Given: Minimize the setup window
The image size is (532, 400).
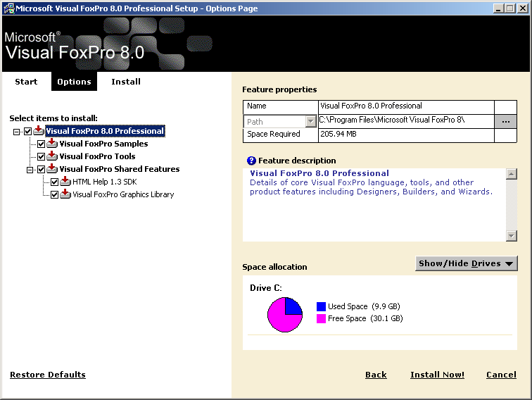Looking at the screenshot, I should (x=498, y=8).
